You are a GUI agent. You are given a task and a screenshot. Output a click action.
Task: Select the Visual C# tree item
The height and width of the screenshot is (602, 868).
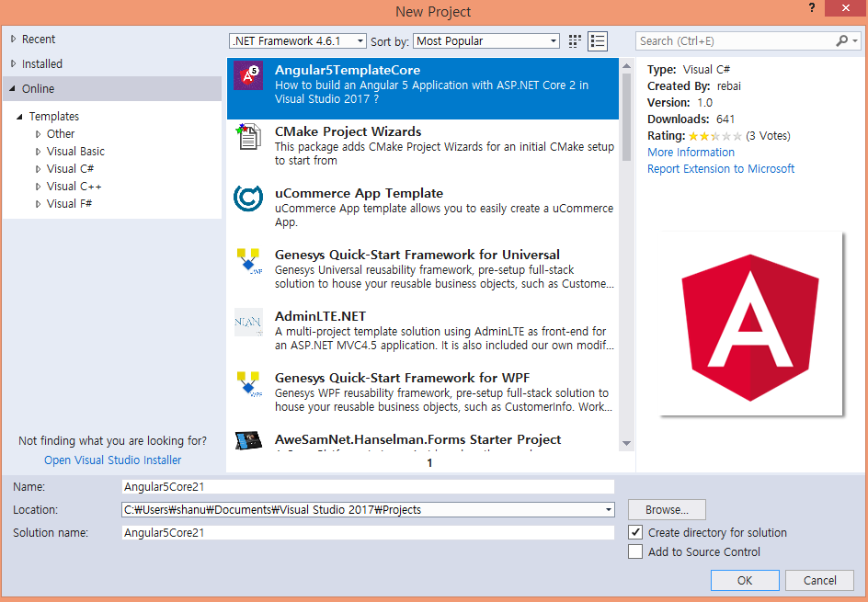pyautogui.click(x=70, y=169)
